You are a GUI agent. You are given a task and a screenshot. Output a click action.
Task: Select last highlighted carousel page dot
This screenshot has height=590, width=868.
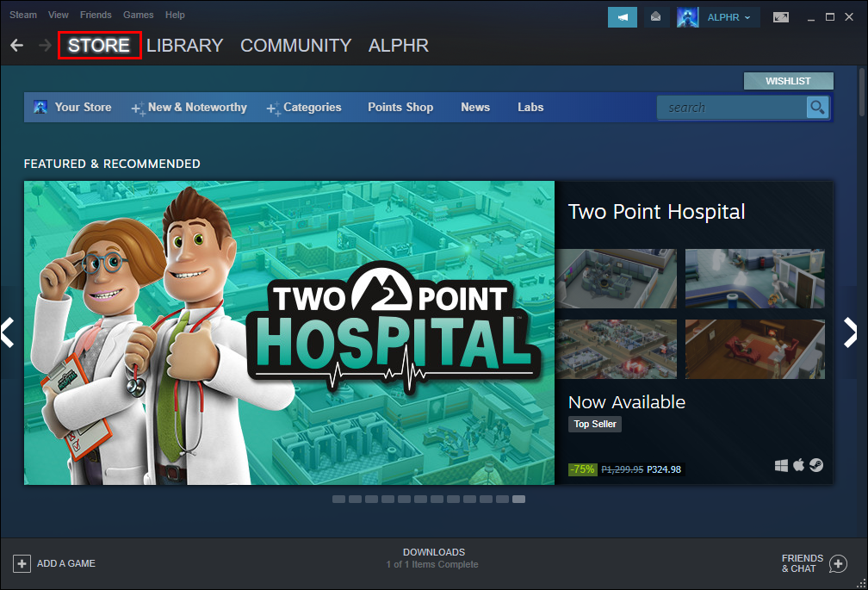tap(518, 500)
